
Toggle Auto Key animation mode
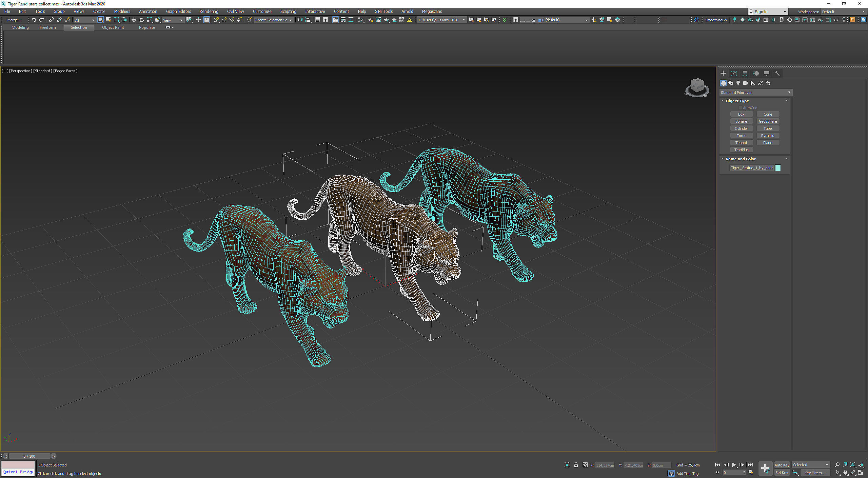(782, 465)
